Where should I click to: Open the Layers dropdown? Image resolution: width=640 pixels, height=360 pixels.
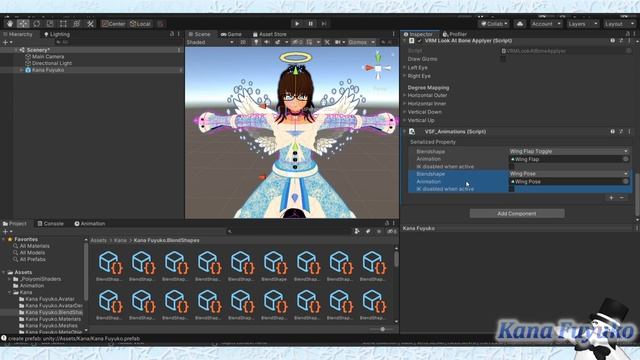click(x=582, y=24)
